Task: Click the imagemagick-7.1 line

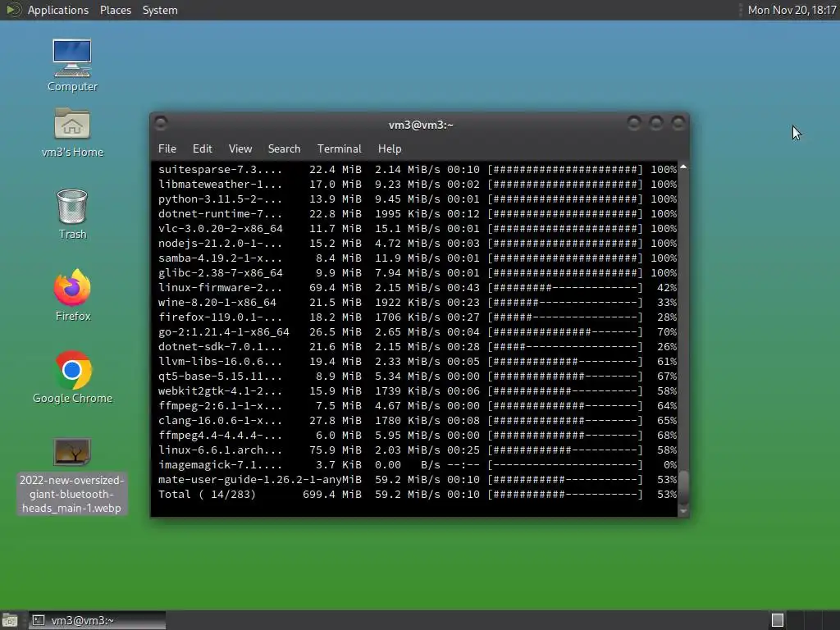Action: (418, 464)
